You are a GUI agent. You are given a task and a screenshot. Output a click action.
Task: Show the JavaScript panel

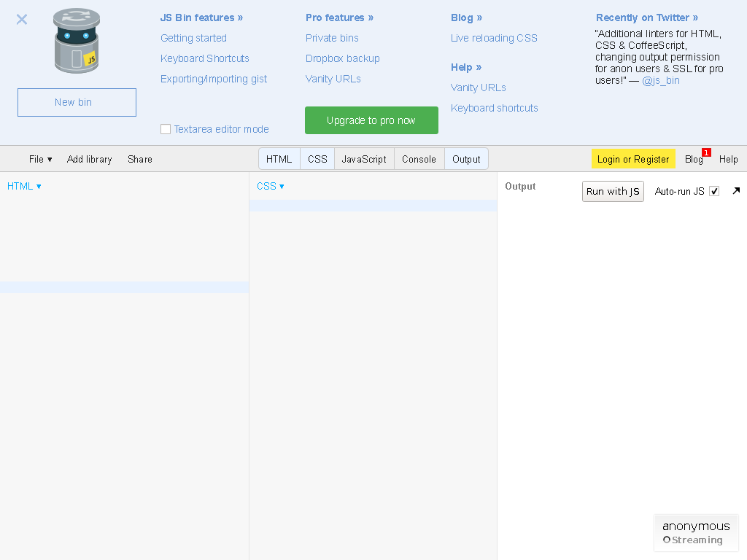pyautogui.click(x=364, y=159)
